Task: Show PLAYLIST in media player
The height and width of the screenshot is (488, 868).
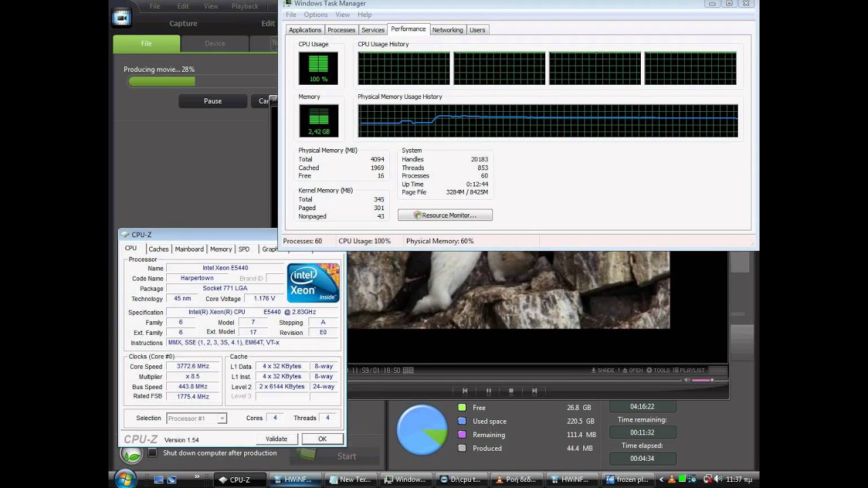Action: 689,370
